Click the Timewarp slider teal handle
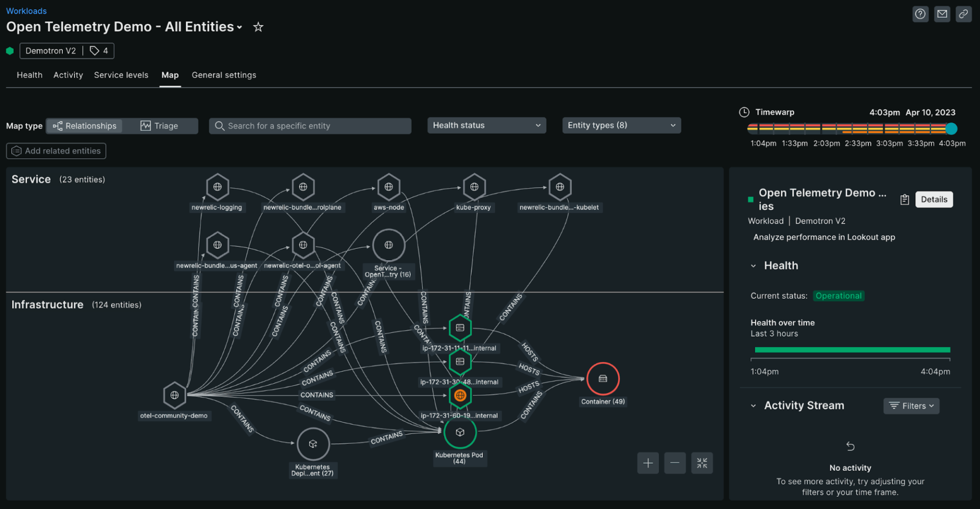This screenshot has height=509, width=980. tap(951, 129)
